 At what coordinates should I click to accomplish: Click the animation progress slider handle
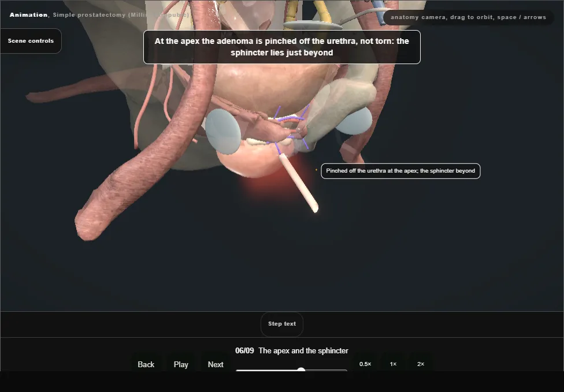[302, 369]
